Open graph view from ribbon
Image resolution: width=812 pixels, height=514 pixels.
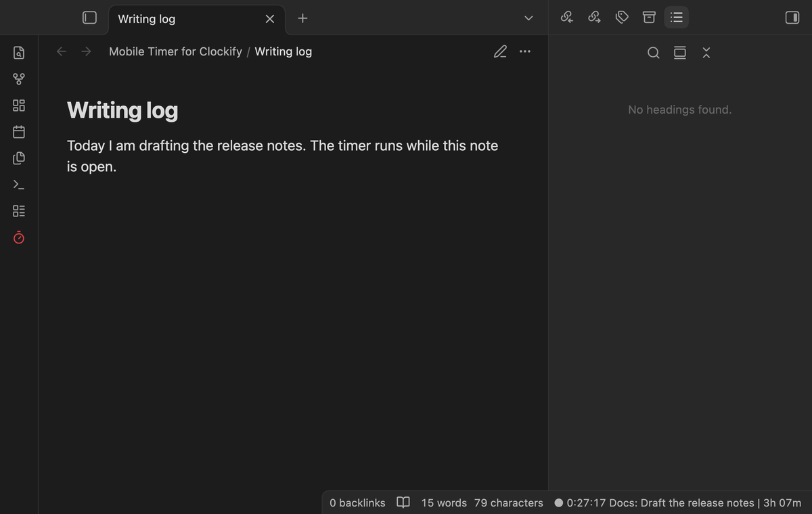click(19, 79)
